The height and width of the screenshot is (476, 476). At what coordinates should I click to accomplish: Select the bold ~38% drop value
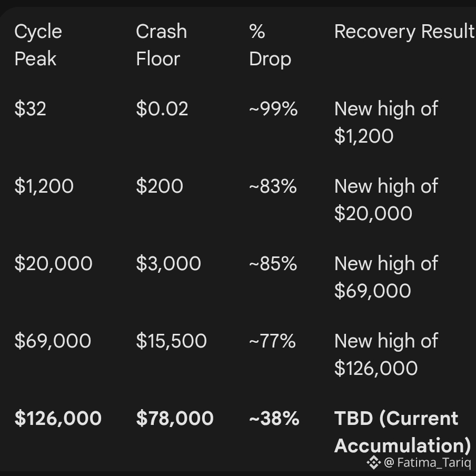tap(274, 419)
